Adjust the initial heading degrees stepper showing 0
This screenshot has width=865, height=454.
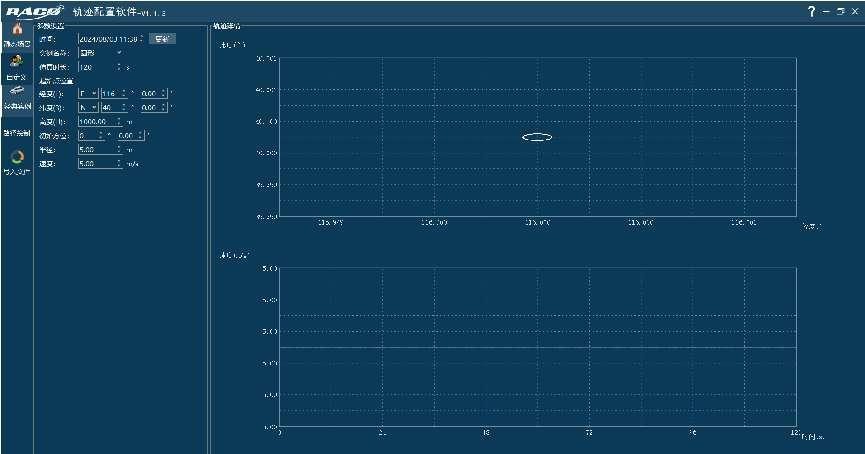(100, 135)
